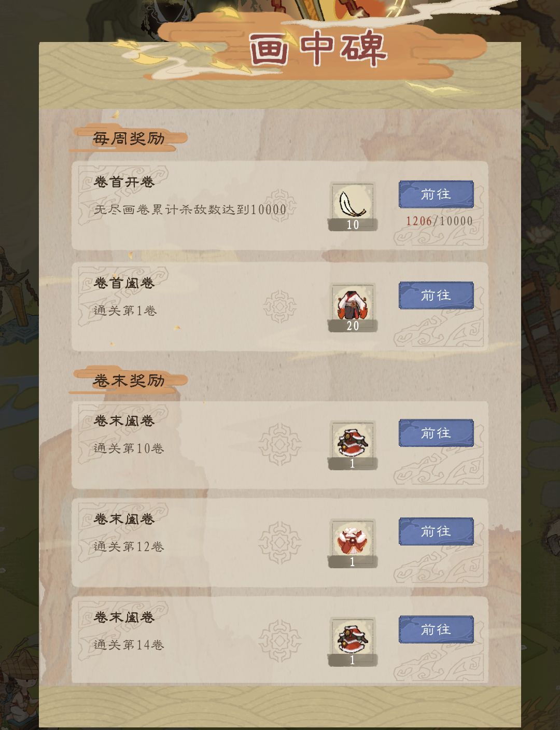Screen dimensions: 560x730
Task: Click the 无尽画卷累计杀敌数达到10000 description
Action: pyautogui.click(x=190, y=209)
